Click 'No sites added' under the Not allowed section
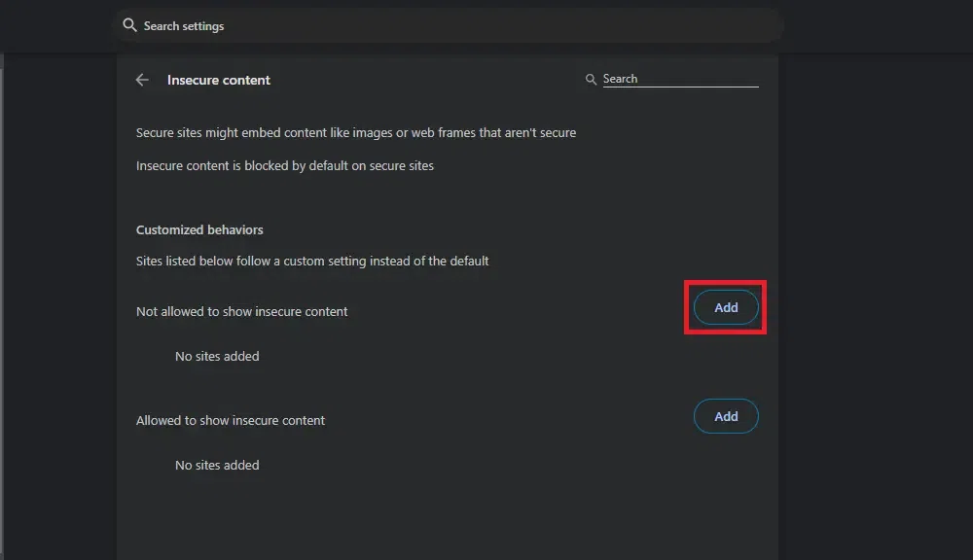 click(x=217, y=357)
